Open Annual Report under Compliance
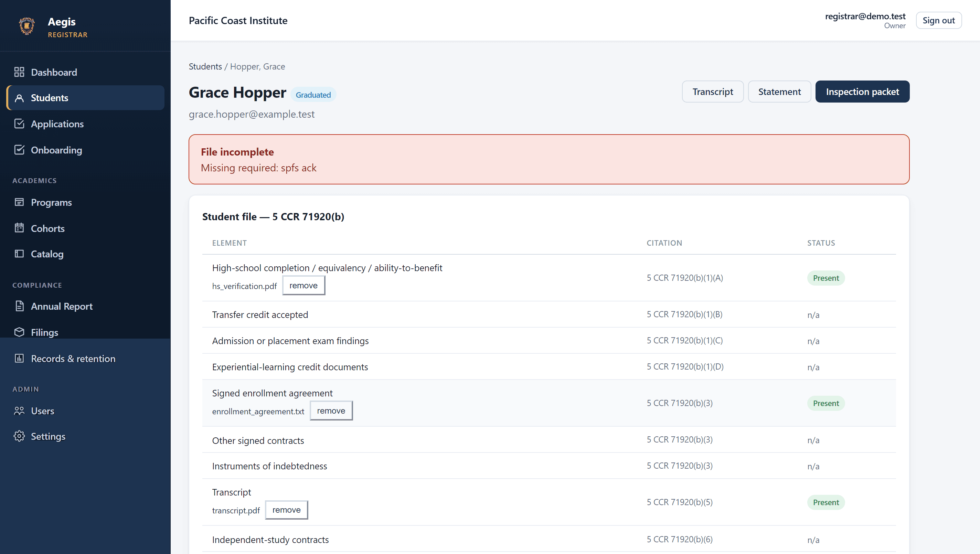This screenshot has width=980, height=554. coord(86,306)
